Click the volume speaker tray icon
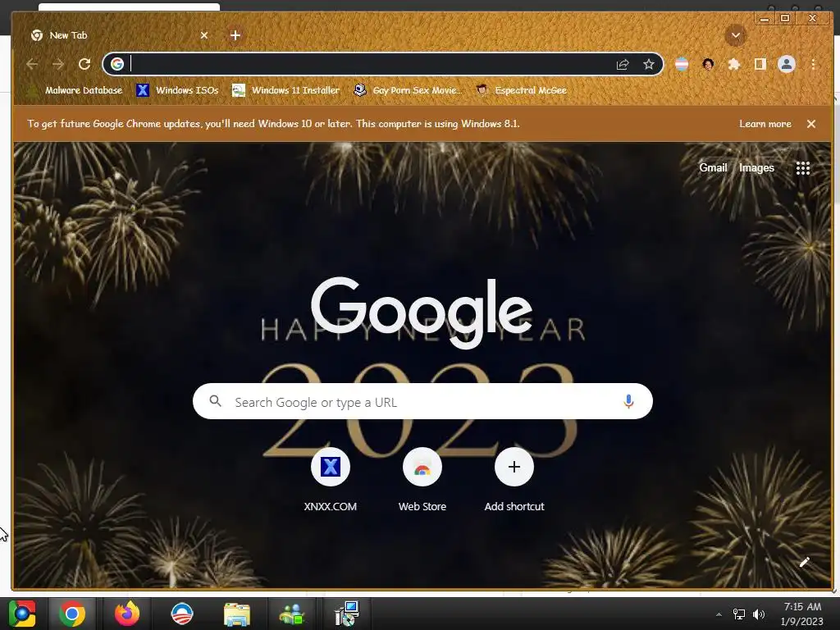840x630 pixels. (759, 614)
